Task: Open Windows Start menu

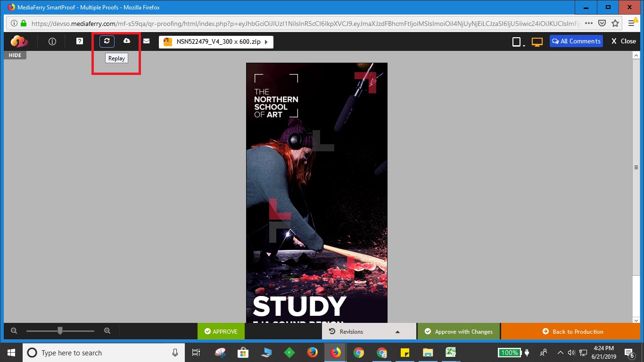Action: 11,353
